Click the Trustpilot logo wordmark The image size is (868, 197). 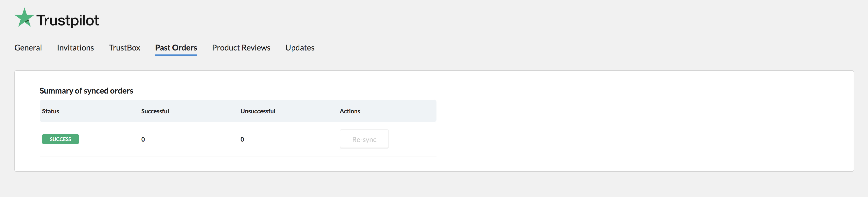tap(67, 21)
